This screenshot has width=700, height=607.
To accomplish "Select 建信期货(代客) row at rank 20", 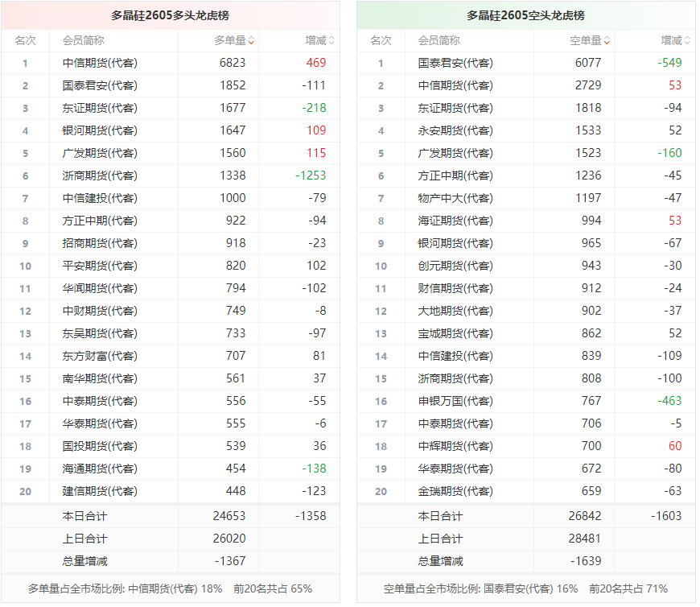I will point(99,491).
